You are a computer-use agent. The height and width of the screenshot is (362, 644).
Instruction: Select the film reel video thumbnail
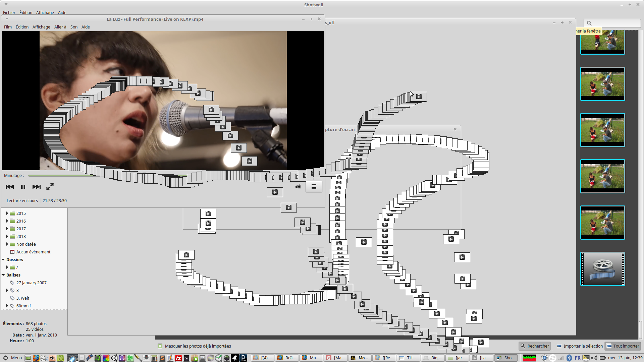602,269
